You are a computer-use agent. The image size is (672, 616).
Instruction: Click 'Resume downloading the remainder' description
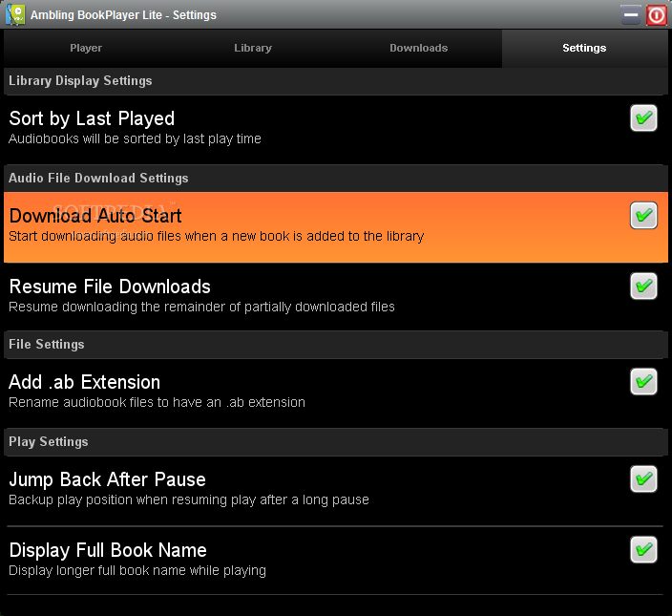point(201,307)
